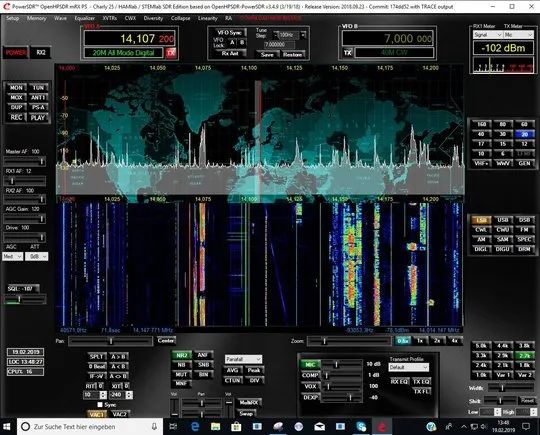Open the AGC Med dropdown
Screen dimensions: 540x435
pyautogui.click(x=13, y=257)
